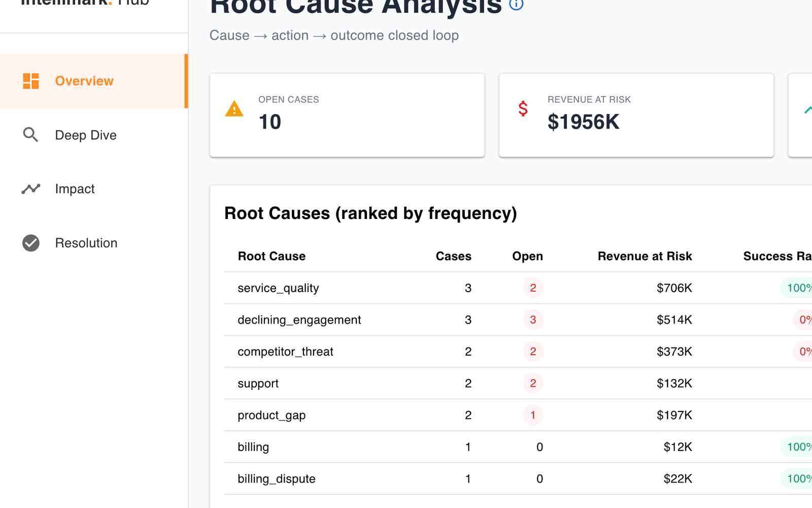Select the declining_engagement row label
This screenshot has width=812, height=508.
pos(299,320)
